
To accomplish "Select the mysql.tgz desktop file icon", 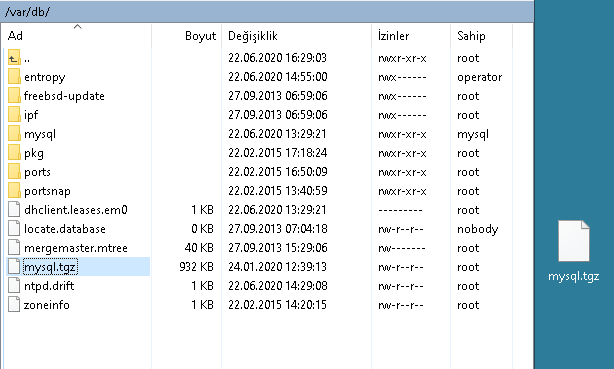I will 574,241.
